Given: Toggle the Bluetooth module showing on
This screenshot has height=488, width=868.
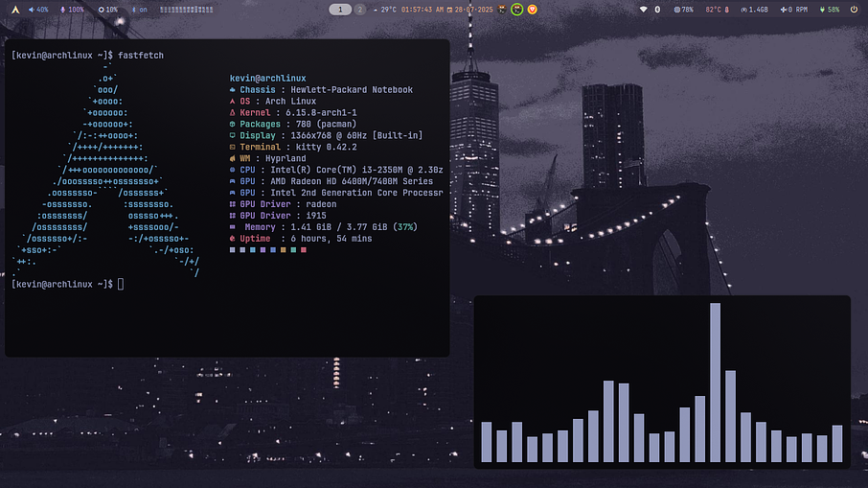Looking at the screenshot, I should [x=138, y=10].
